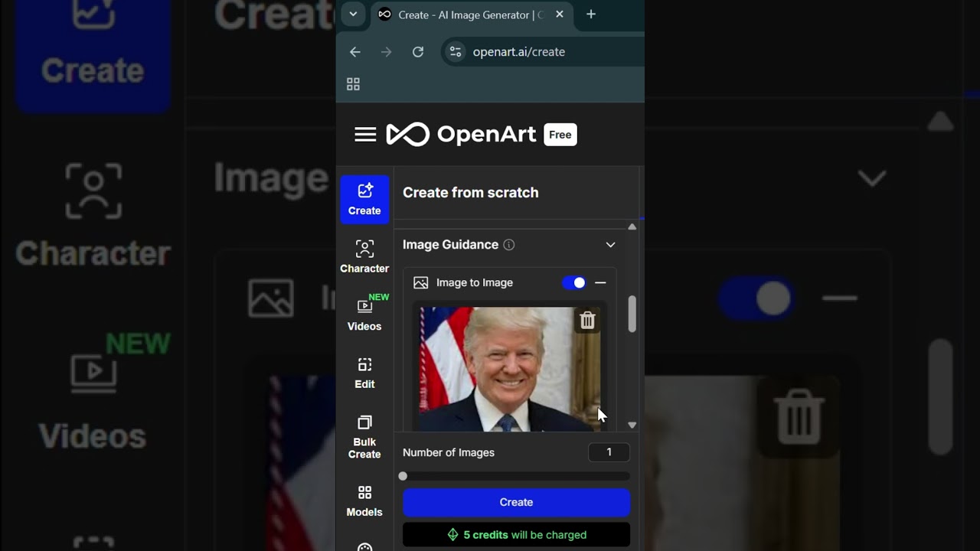Click the Number of Images slider handle
The height and width of the screenshot is (551, 980).
point(403,476)
